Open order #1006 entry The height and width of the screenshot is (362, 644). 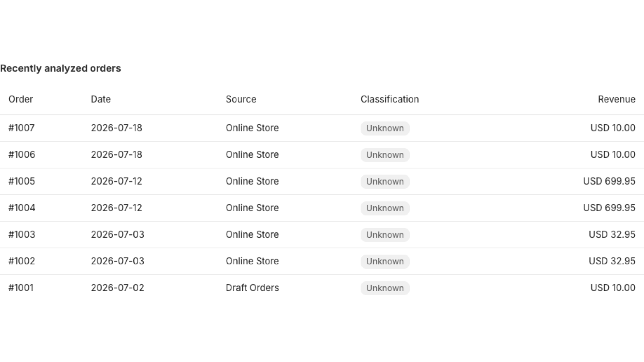tap(322, 154)
